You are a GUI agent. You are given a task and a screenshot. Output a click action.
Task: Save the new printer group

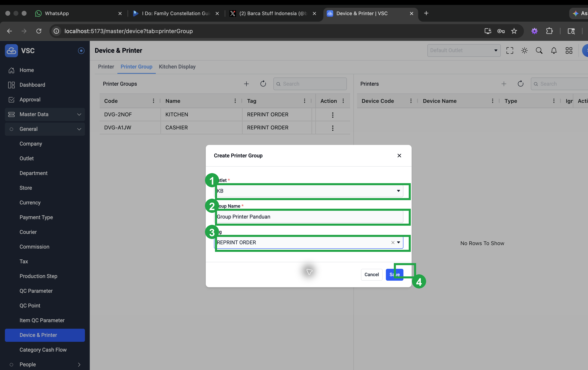pyautogui.click(x=394, y=274)
